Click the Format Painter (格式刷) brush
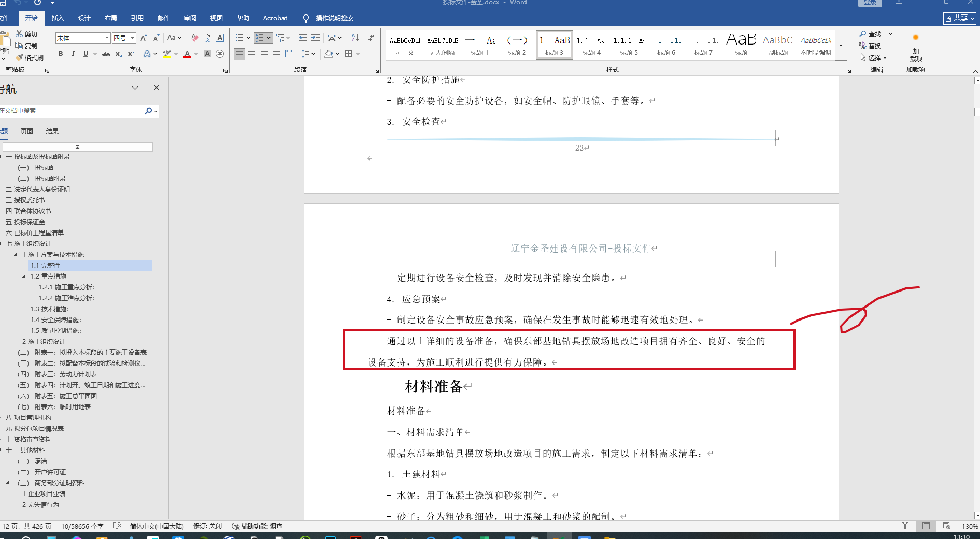Image resolution: width=980 pixels, height=539 pixels. [30, 57]
